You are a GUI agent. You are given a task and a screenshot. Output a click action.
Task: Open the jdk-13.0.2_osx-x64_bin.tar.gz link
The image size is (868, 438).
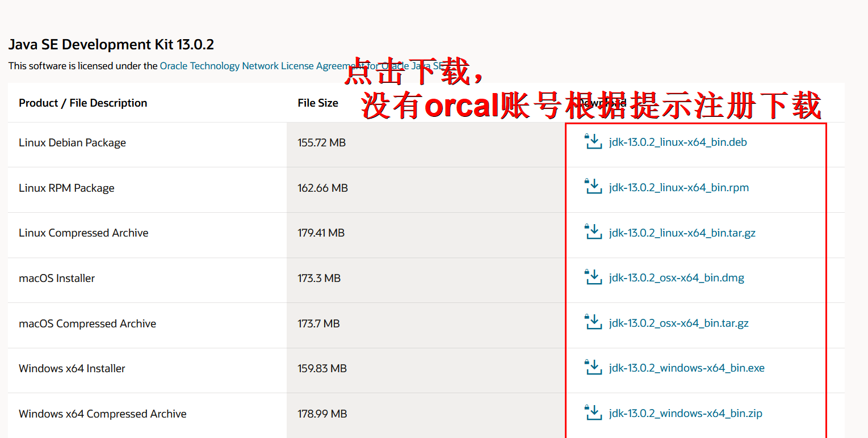(x=679, y=323)
